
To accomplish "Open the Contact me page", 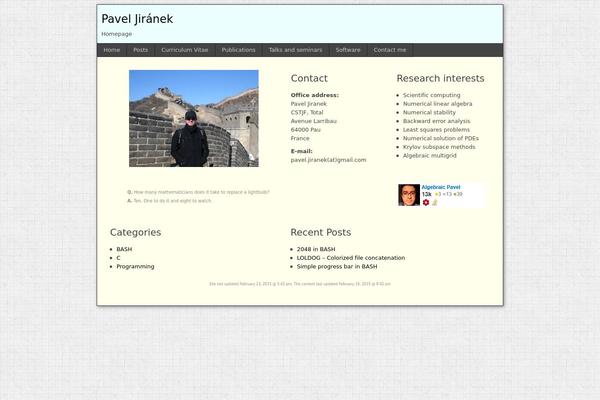I will (390, 50).
